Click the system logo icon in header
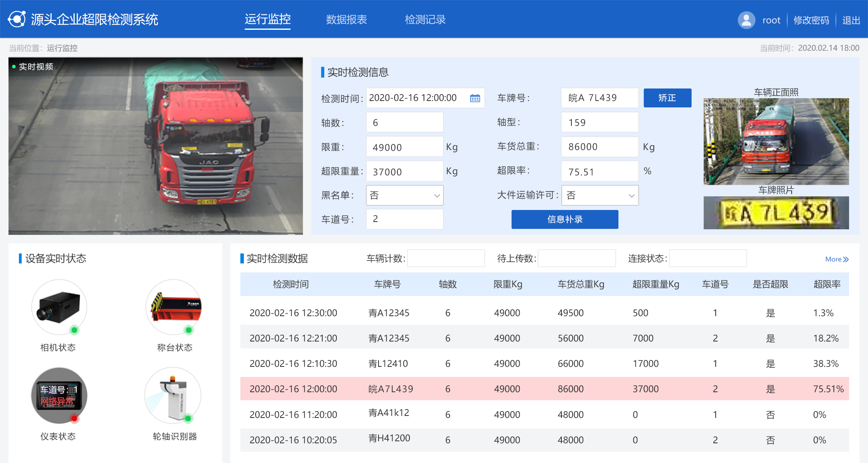 pyautogui.click(x=17, y=19)
